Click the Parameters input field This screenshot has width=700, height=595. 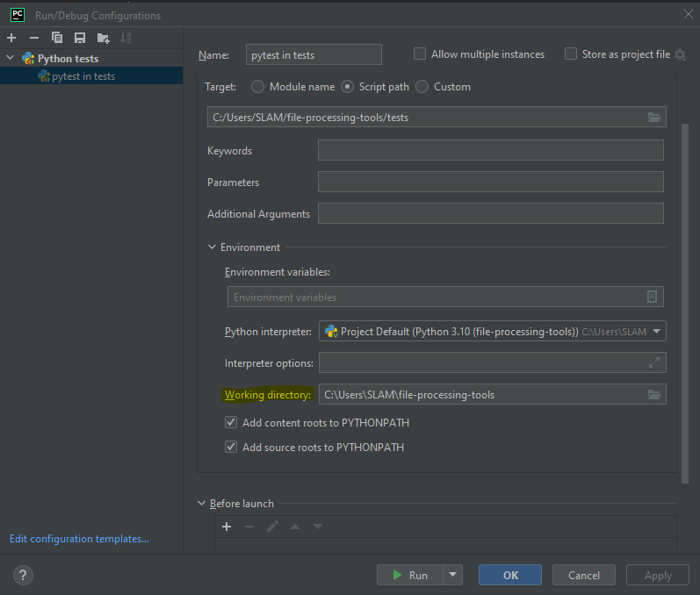point(491,182)
